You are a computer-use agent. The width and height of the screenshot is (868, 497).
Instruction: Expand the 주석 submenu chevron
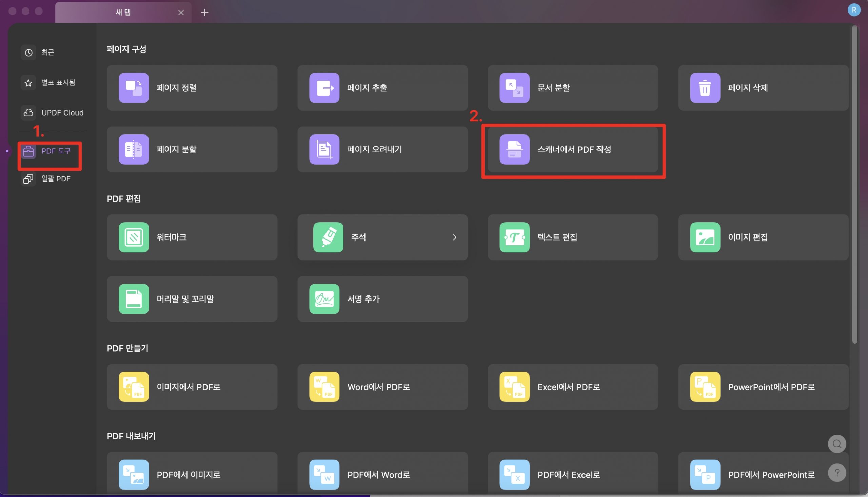[x=454, y=237]
